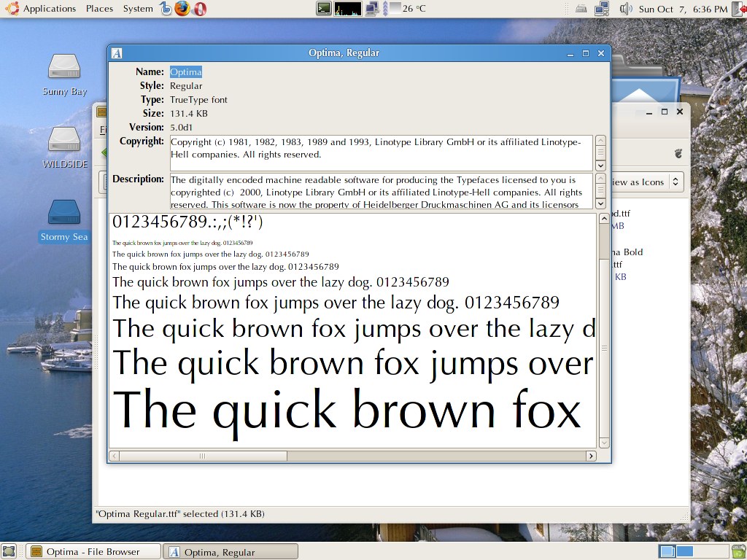Click the Copyright box scroll down arrow
This screenshot has height=560, width=747.
[x=600, y=166]
